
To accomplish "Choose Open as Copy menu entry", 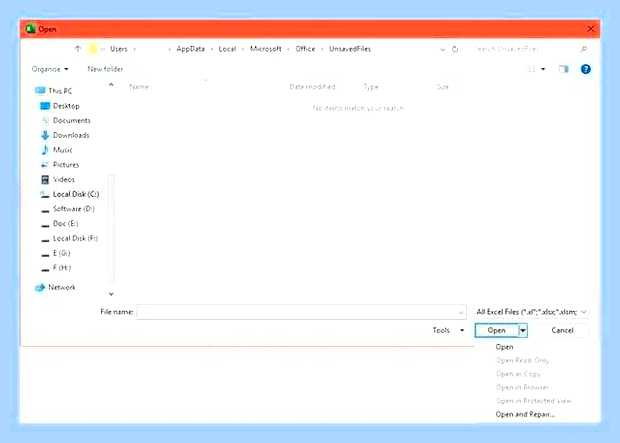I will coord(518,374).
